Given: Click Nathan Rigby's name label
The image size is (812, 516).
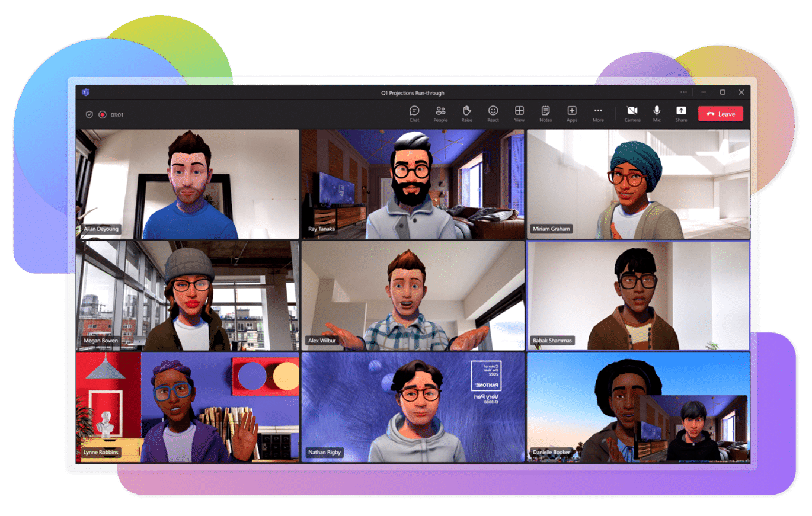Looking at the screenshot, I should tap(324, 452).
